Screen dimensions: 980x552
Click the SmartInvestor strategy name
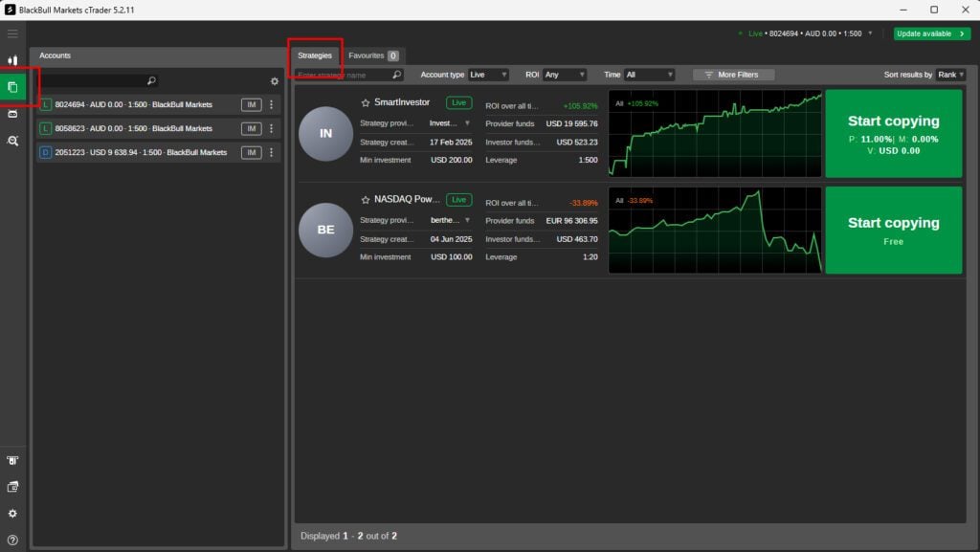click(402, 102)
